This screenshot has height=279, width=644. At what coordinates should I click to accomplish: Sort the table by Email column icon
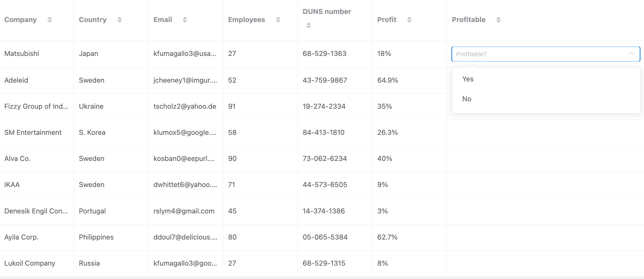pos(185,20)
